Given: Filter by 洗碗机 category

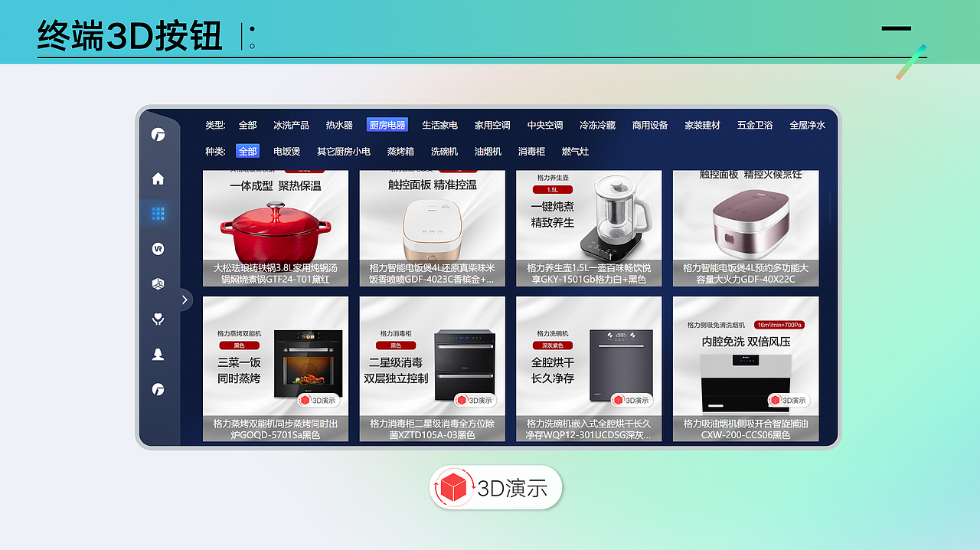Looking at the screenshot, I should pyautogui.click(x=444, y=151).
